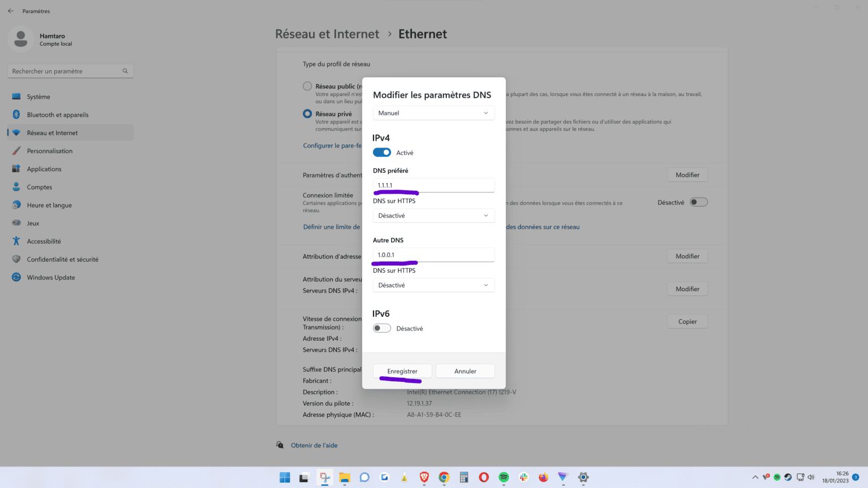Launch Spotify from the taskbar
This screenshot has height=488, width=868.
[x=503, y=477]
